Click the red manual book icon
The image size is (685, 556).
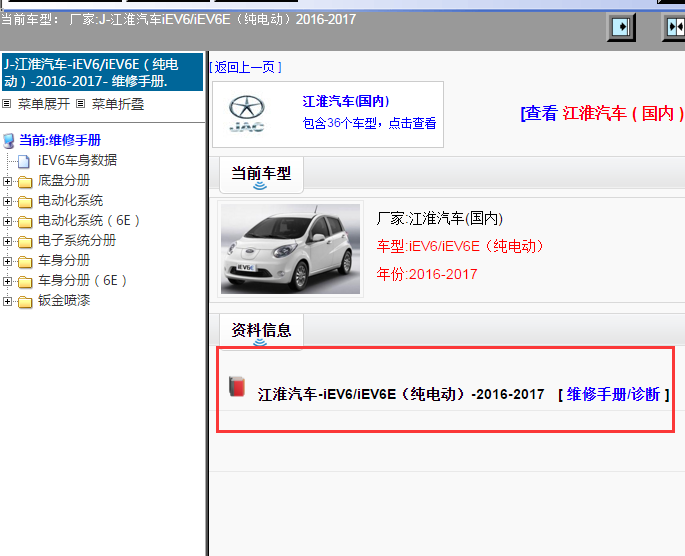[237, 387]
